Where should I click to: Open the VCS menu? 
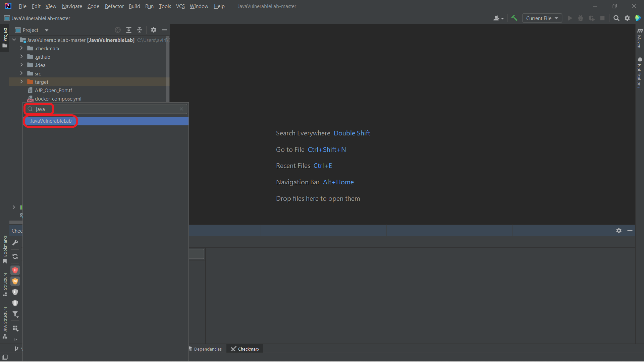180,6
